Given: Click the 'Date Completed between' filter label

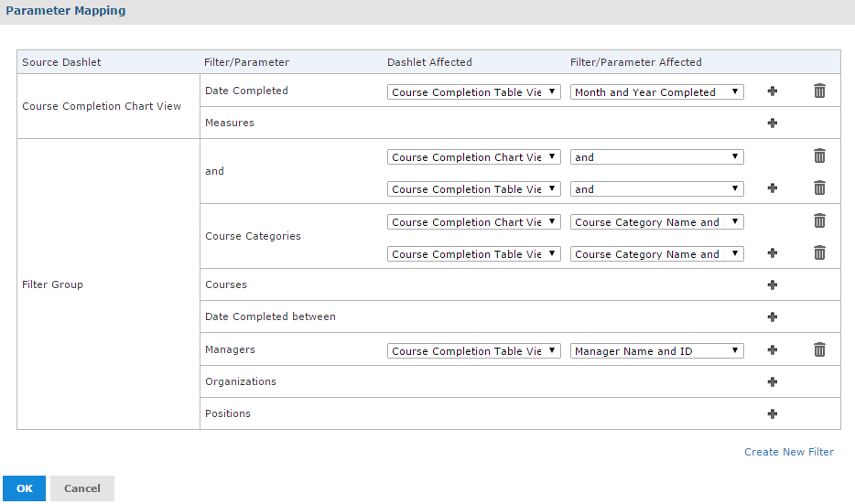Looking at the screenshot, I should [270, 316].
